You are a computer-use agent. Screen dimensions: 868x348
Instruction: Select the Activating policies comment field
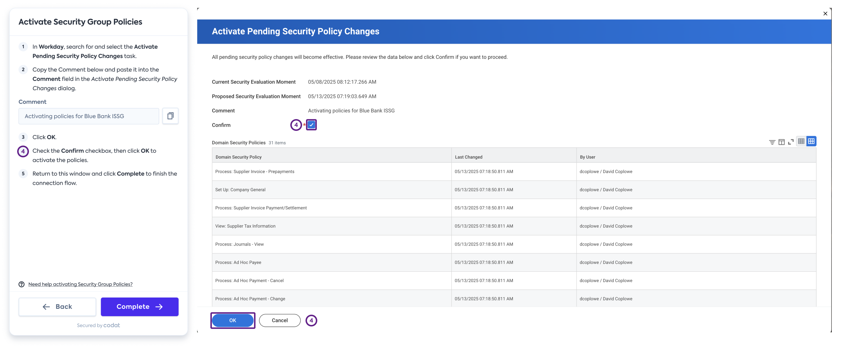89,116
